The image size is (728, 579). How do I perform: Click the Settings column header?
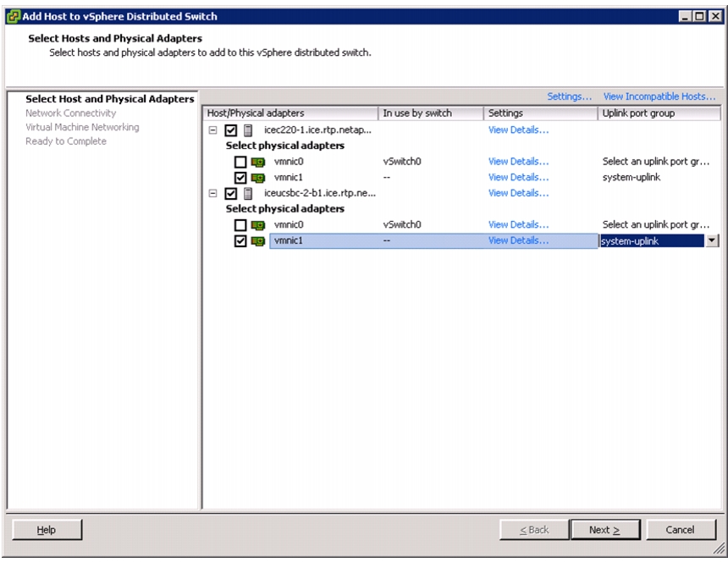540,113
